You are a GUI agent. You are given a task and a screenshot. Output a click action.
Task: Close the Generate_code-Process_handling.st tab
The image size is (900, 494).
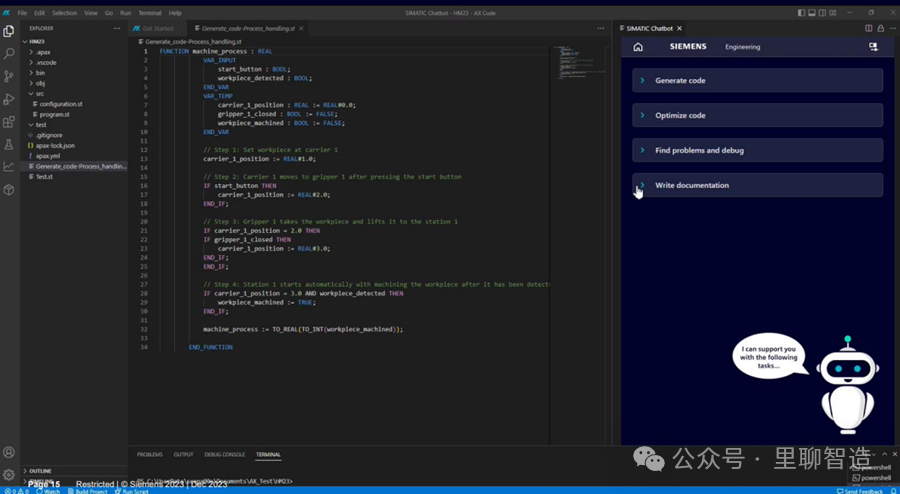coord(301,28)
